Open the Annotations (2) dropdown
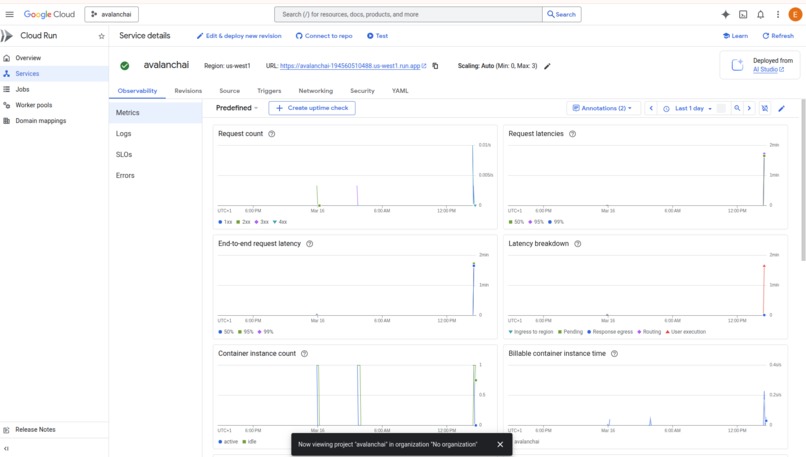The height and width of the screenshot is (457, 806). pyautogui.click(x=603, y=108)
